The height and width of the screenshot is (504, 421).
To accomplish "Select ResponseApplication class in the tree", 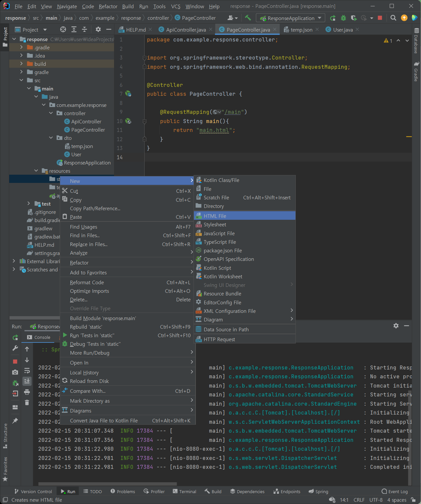I will [84, 163].
